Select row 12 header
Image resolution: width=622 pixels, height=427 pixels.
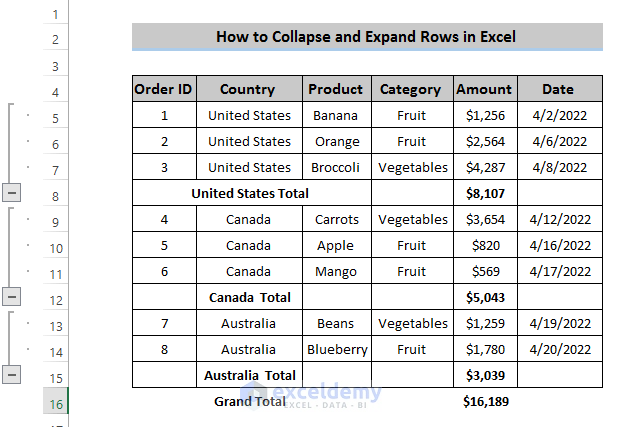[x=54, y=298]
